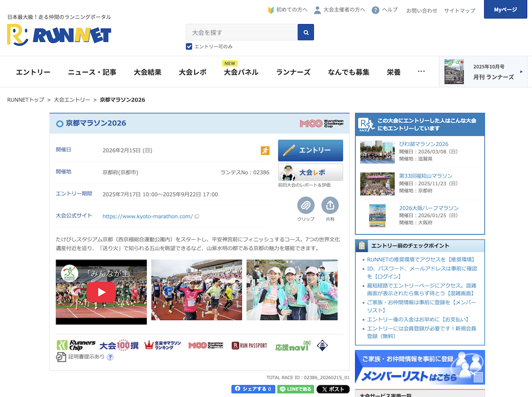Expand the more menu (…) in navigation
Screen dimensions: 532x397
(421, 72)
